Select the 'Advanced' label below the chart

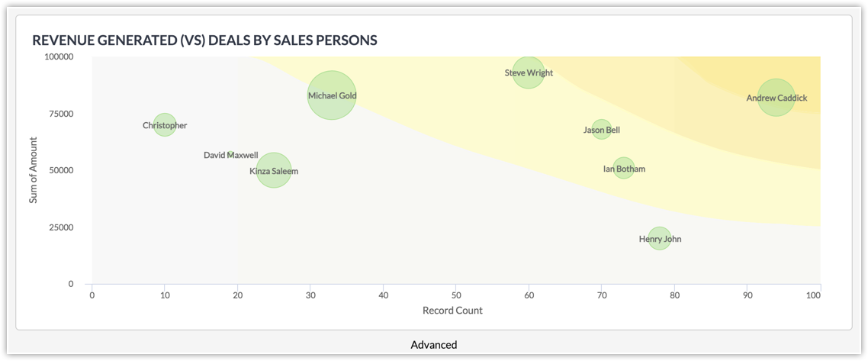(434, 345)
